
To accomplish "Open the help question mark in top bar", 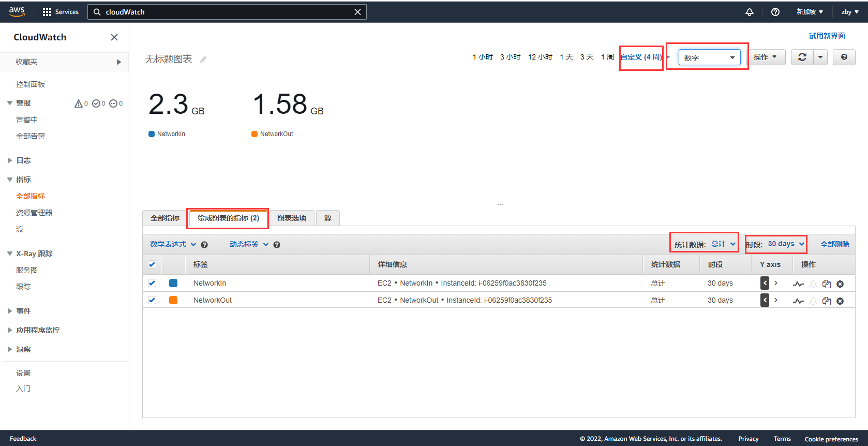I will point(775,12).
